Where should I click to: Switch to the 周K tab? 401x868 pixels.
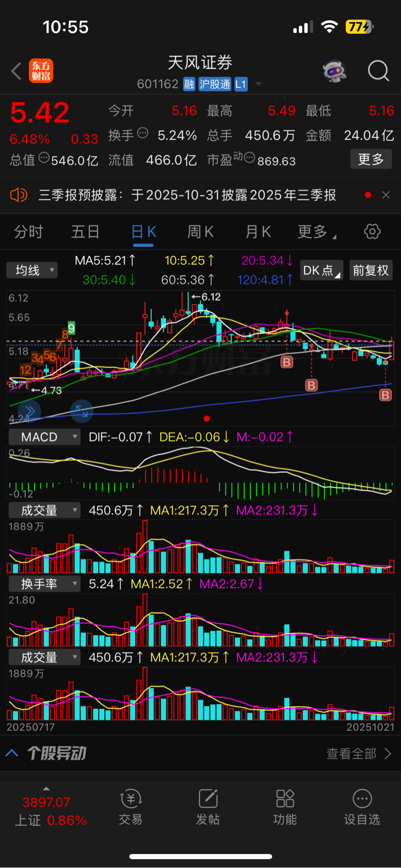pyautogui.click(x=200, y=232)
